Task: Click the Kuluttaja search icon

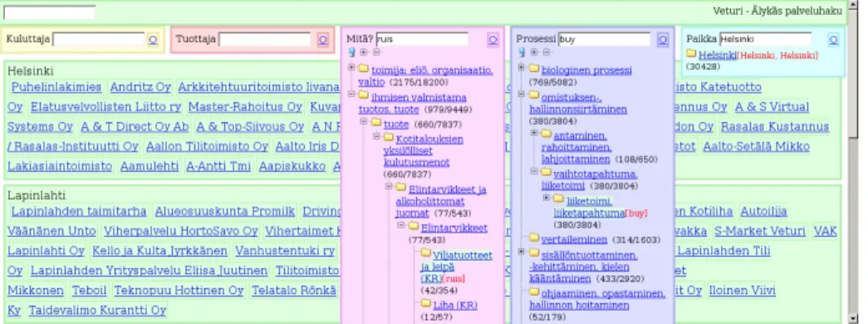Action: 153,39
